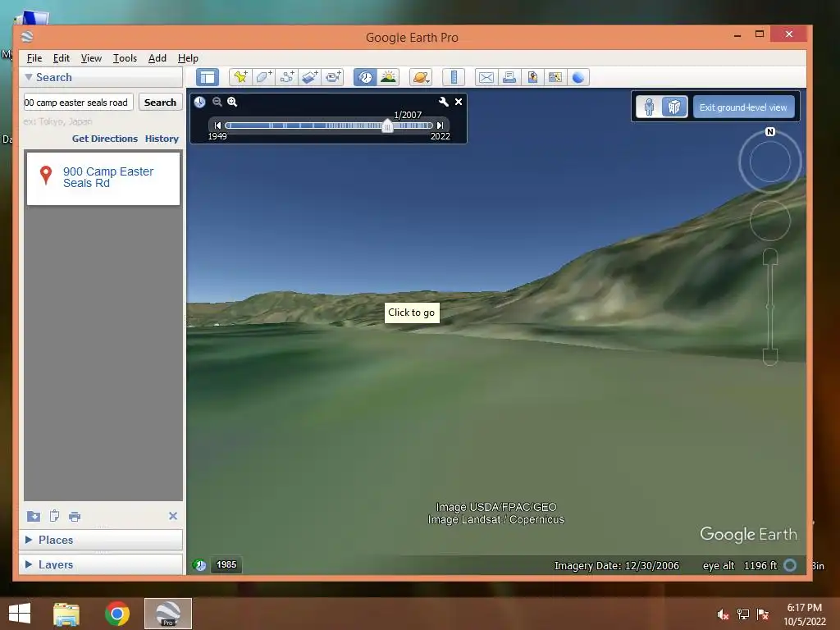
Task: Zoom out the historical timeline range
Action: pos(217,102)
